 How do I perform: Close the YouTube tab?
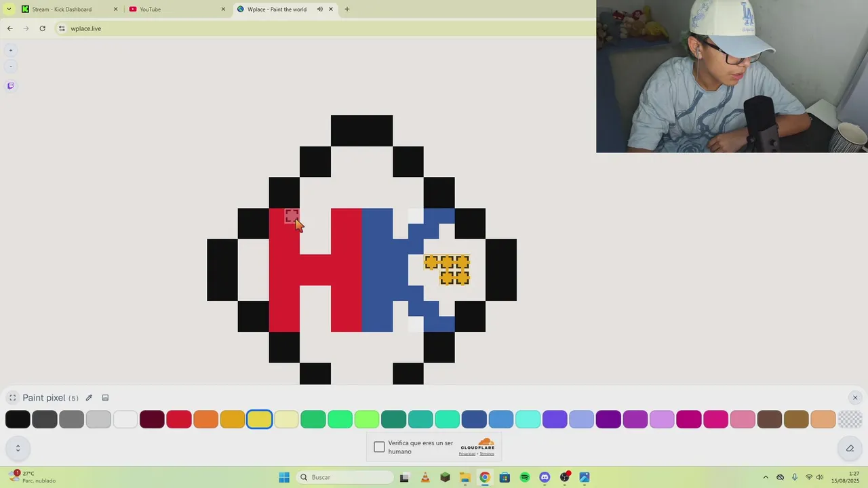point(223,9)
